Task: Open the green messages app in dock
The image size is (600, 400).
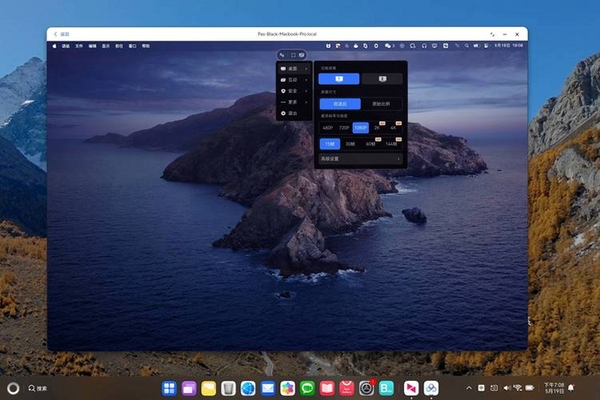Action: click(307, 389)
